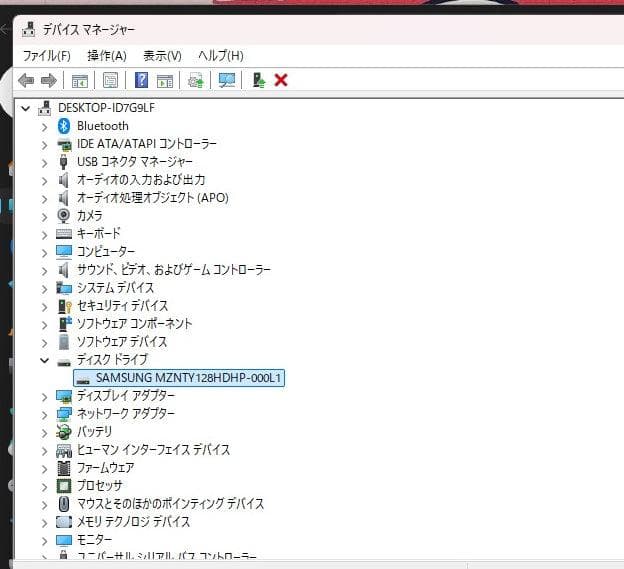Collapse the DESKTOP-ID7G9LF root node

26,108
